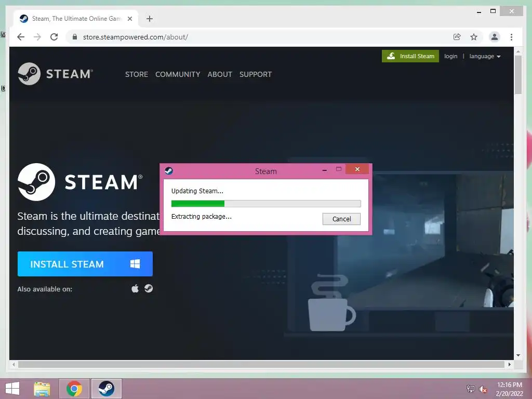Image resolution: width=532 pixels, height=399 pixels.
Task: Click the blue INSTALL STEAM button
Action: tap(85, 264)
